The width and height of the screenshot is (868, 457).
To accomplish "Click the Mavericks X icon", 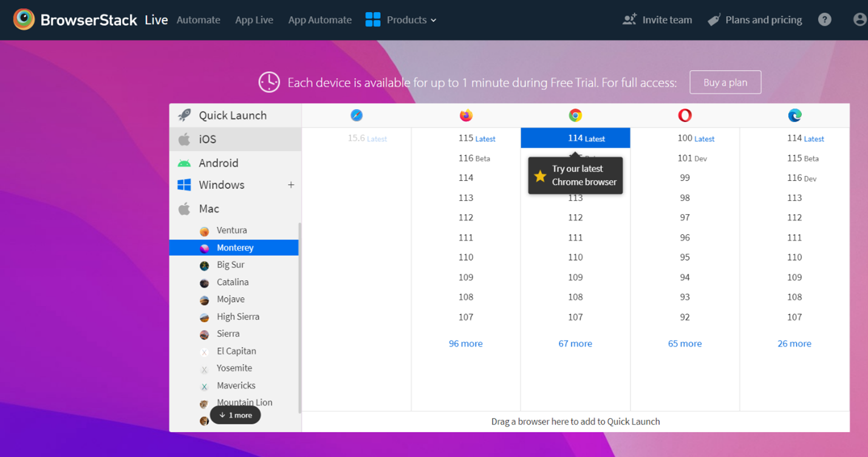I will [x=205, y=387].
